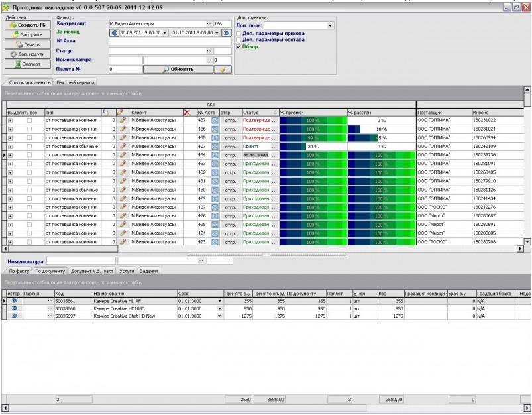Open the 'Доп. поле' dropdown
532x415 pixels.
pyautogui.click(x=331, y=26)
